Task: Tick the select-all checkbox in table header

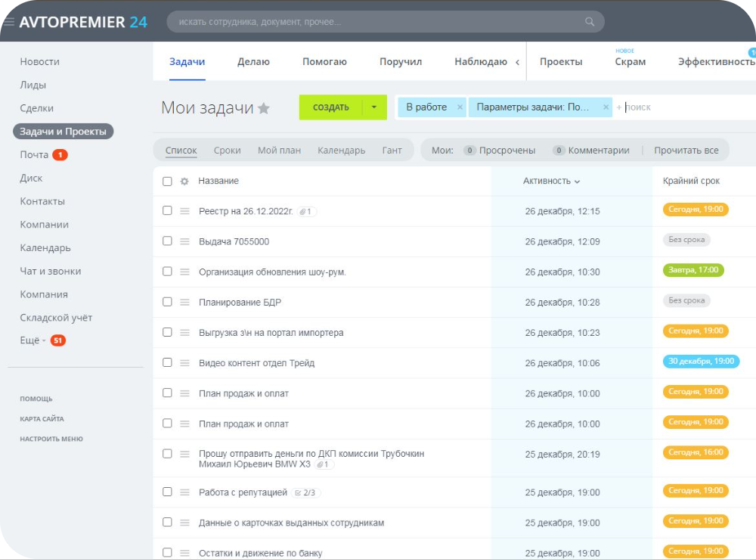Action: click(x=167, y=182)
